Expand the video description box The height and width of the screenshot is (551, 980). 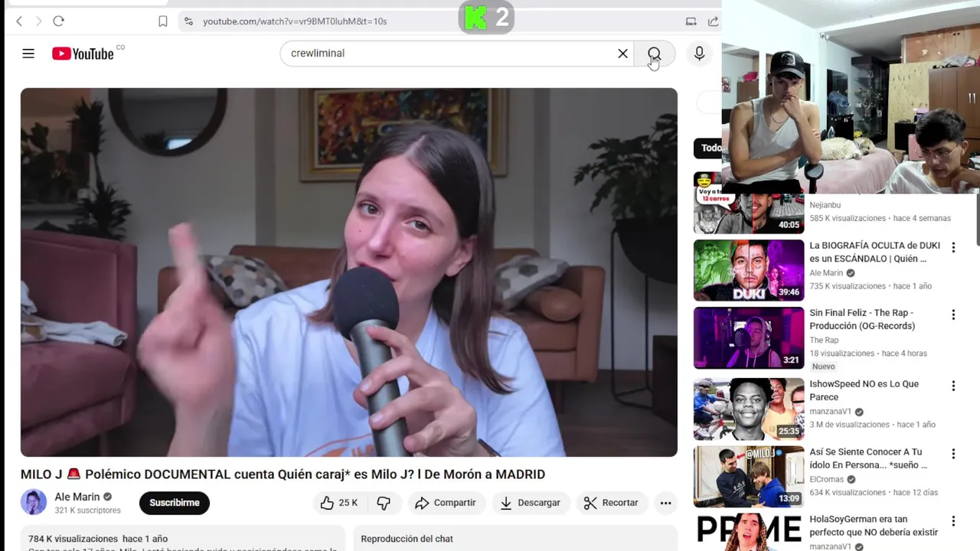[183, 539]
